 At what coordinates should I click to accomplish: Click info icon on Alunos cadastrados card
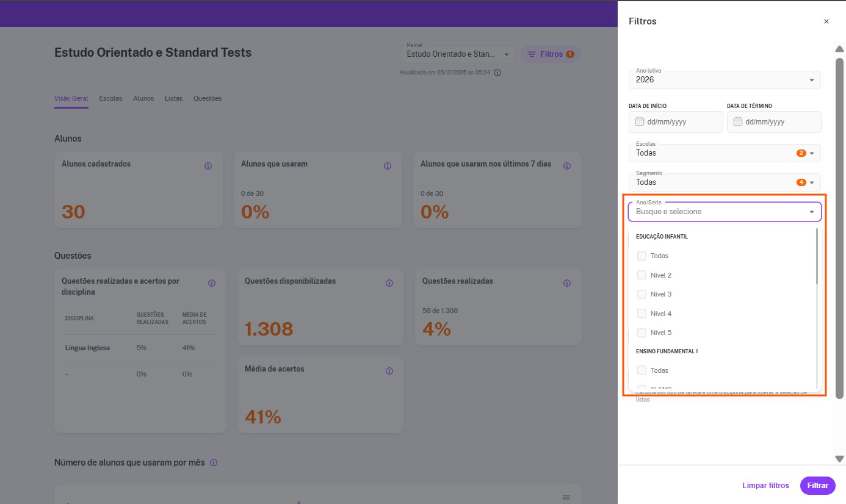(208, 166)
